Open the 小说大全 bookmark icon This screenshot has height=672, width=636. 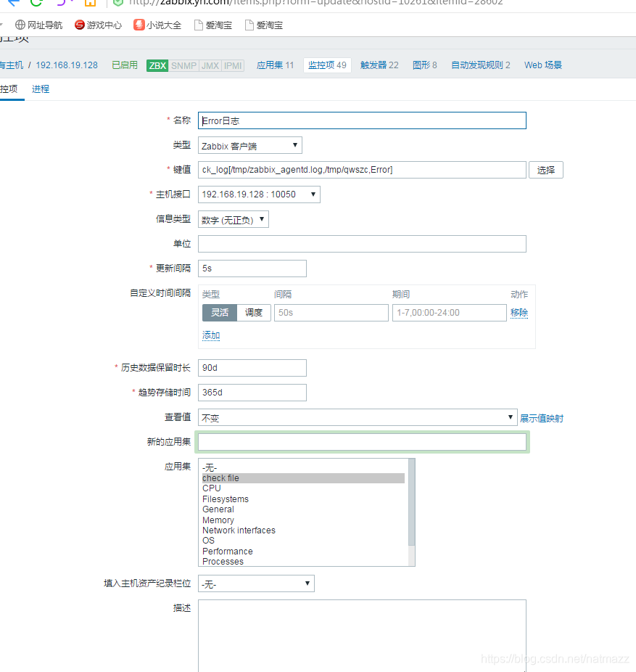139,25
